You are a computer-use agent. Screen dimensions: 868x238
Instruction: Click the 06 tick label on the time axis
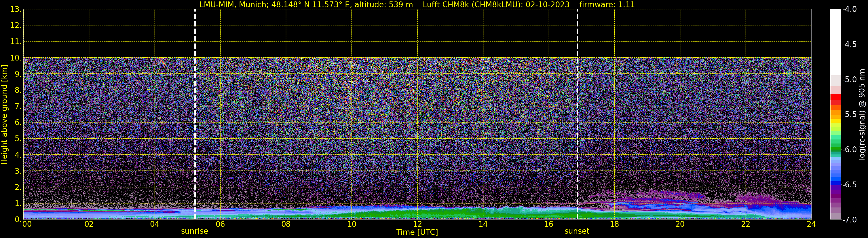coord(220,224)
